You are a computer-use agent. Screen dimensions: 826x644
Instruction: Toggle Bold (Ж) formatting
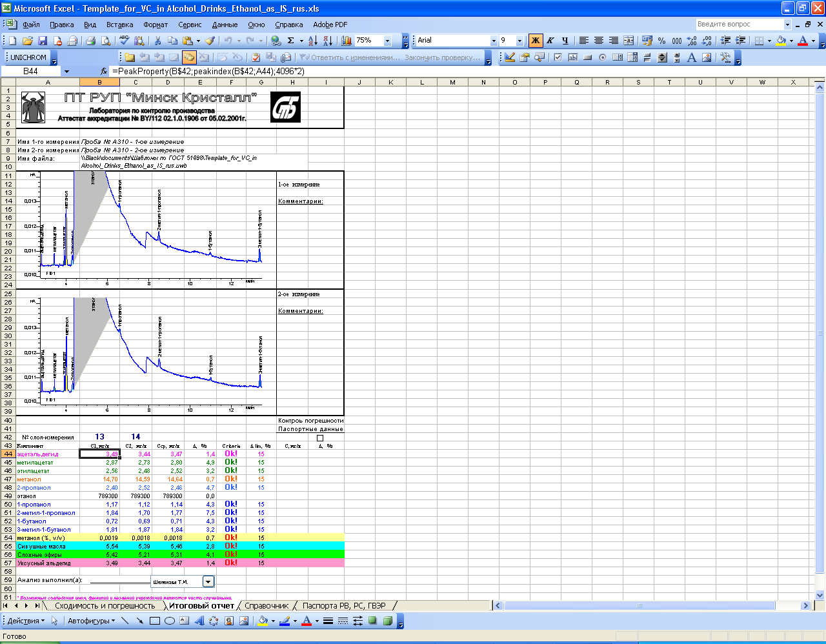tap(536, 41)
